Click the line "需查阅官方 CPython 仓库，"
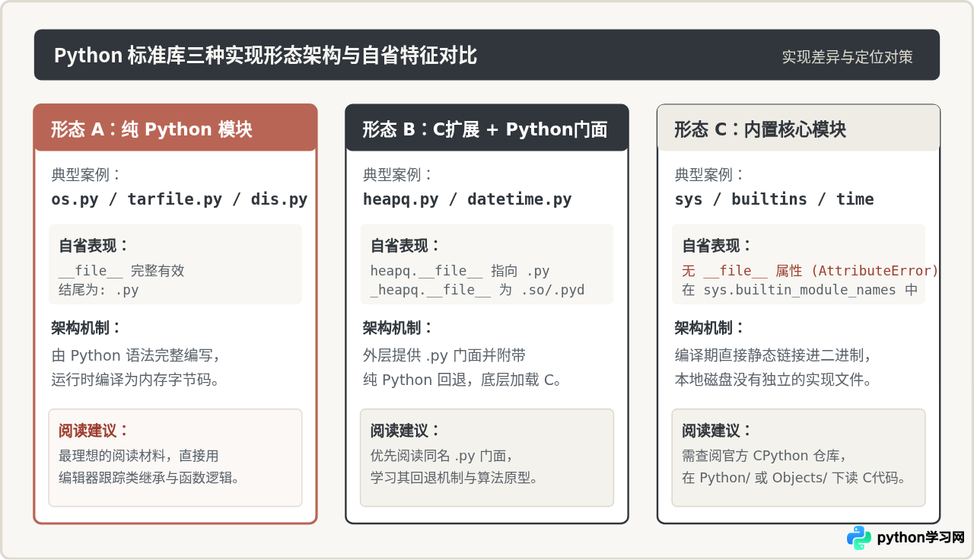974x560 pixels. coord(764,456)
